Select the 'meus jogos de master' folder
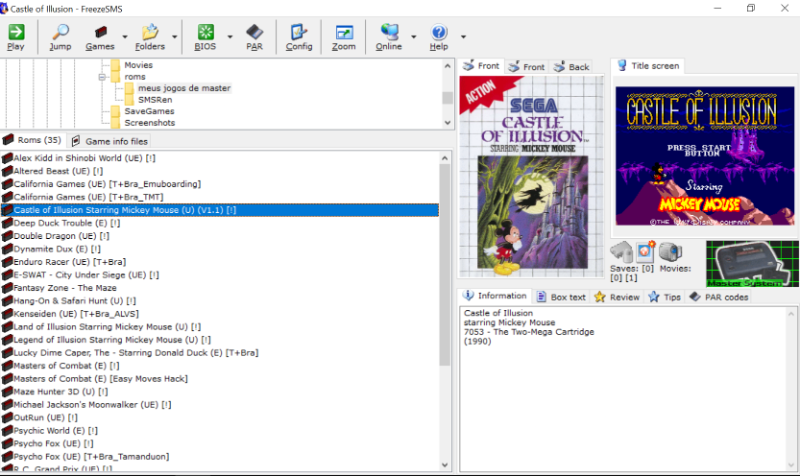 (184, 88)
